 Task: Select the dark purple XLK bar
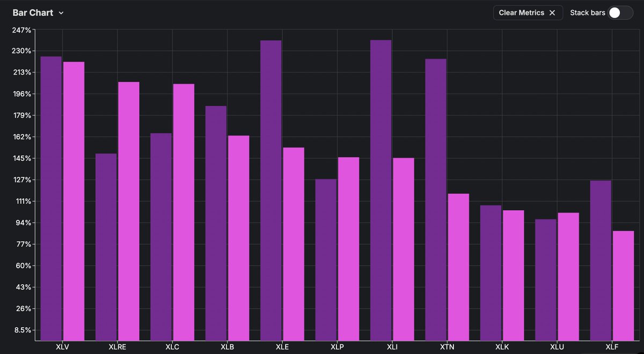(491, 273)
